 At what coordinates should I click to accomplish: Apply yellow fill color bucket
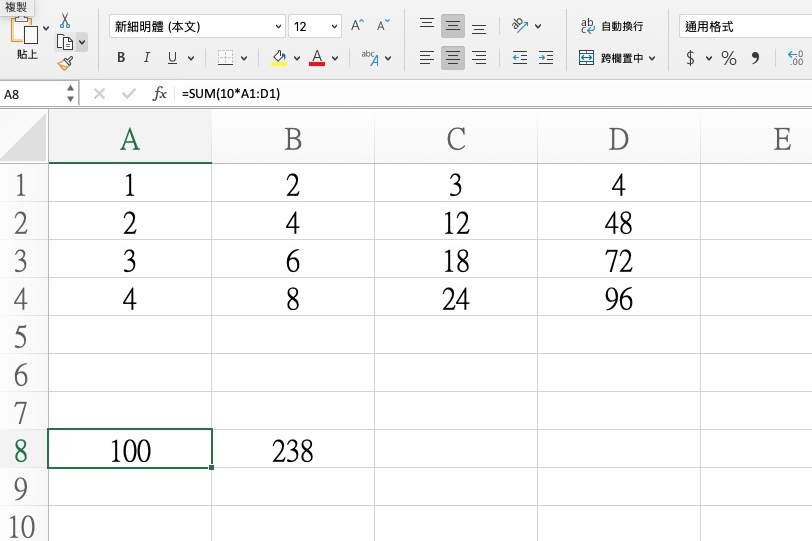279,57
